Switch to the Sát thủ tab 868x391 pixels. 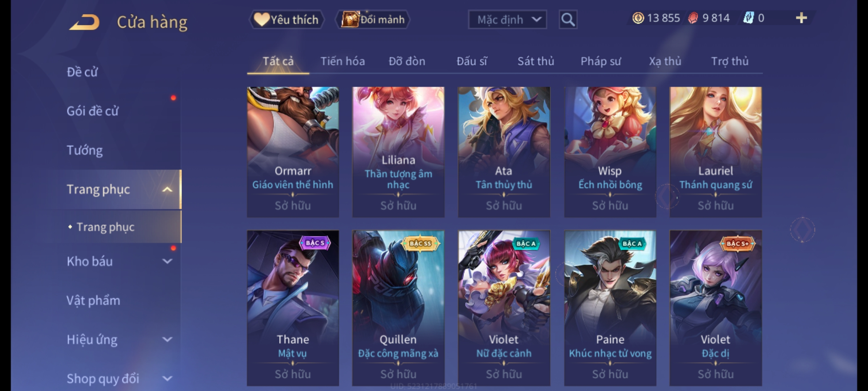tap(536, 61)
